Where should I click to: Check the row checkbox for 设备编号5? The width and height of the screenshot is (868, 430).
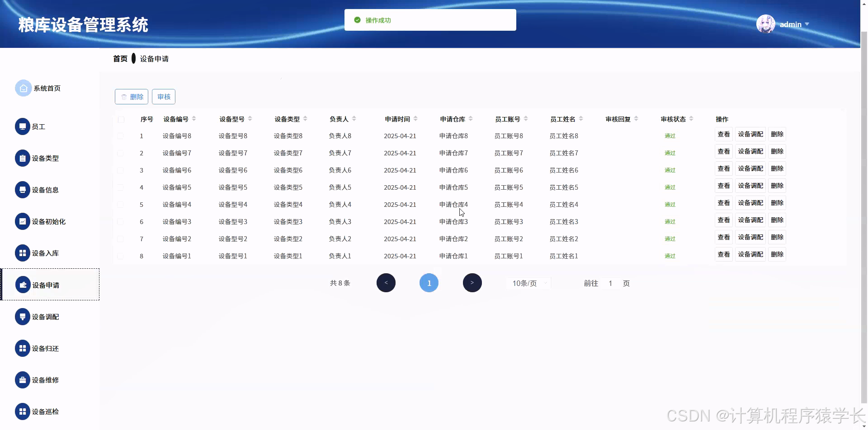pyautogui.click(x=120, y=187)
